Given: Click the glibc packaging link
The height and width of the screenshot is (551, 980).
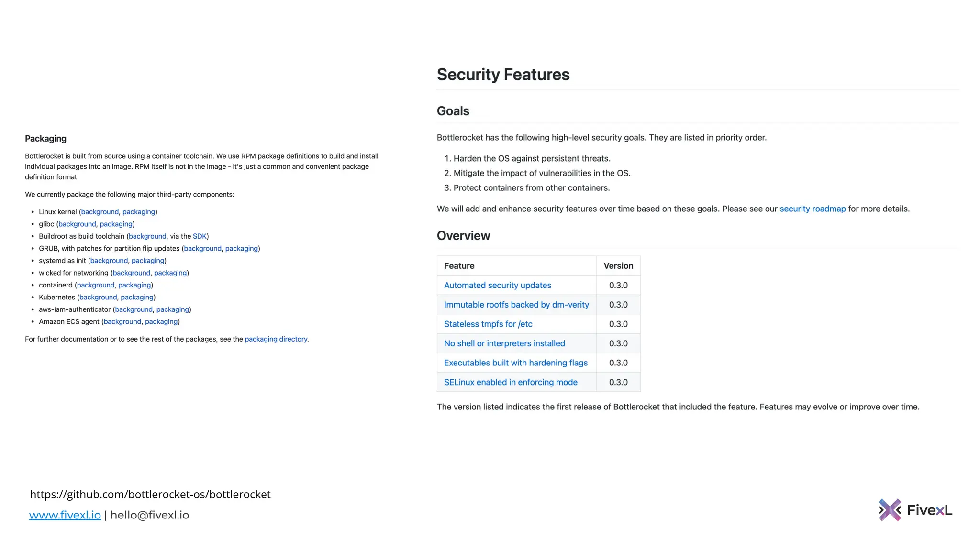Looking at the screenshot, I should point(116,224).
